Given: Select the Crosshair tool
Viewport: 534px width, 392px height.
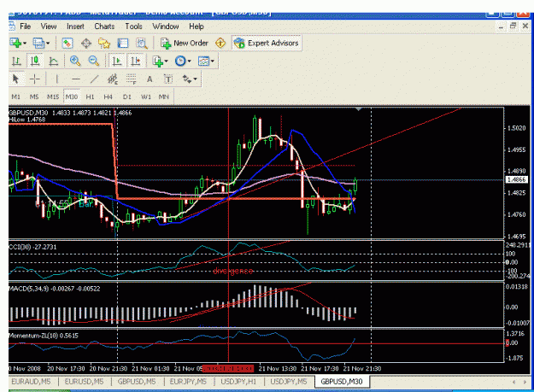Looking at the screenshot, I should (35, 79).
